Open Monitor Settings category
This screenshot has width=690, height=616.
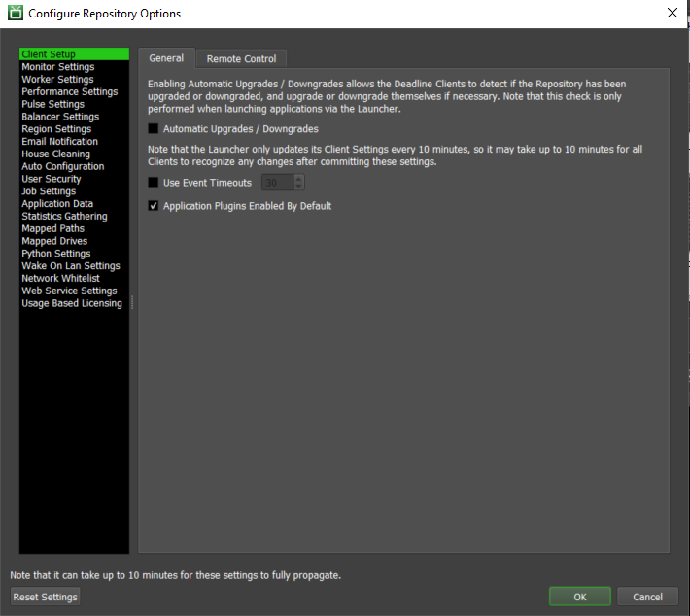74,66
